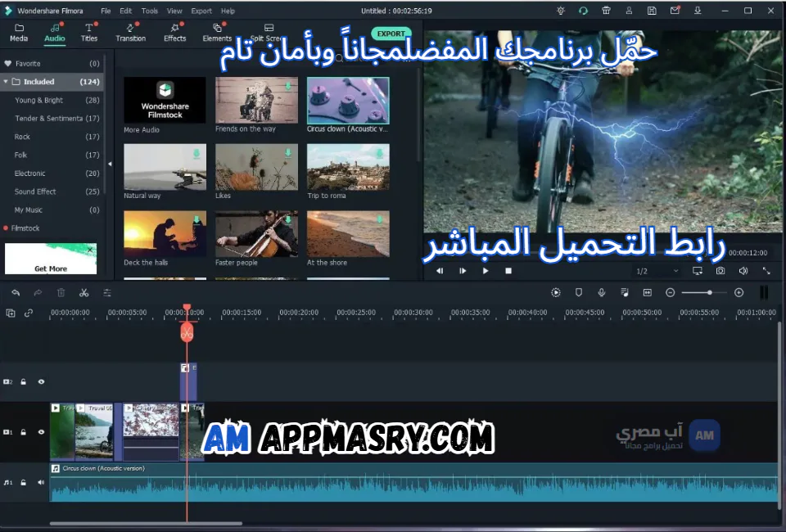Screen dimensions: 786x532
Task: Click the Circus clown audio clip in timeline
Action: pos(413,482)
